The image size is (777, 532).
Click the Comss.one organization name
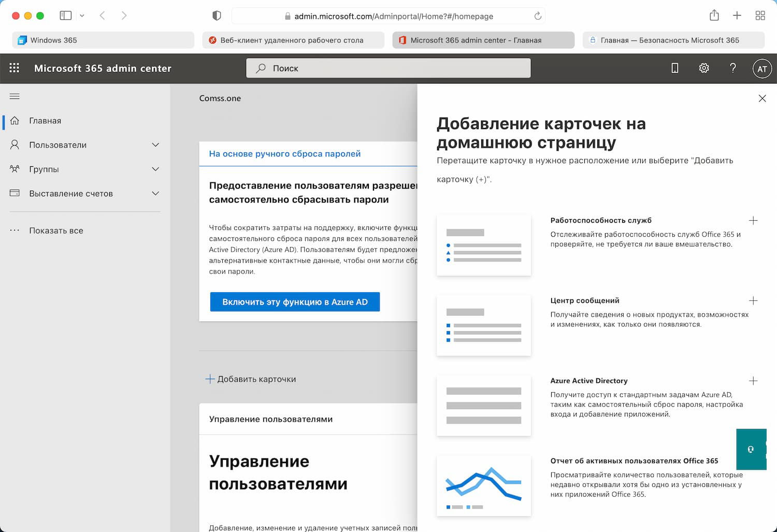(x=220, y=98)
